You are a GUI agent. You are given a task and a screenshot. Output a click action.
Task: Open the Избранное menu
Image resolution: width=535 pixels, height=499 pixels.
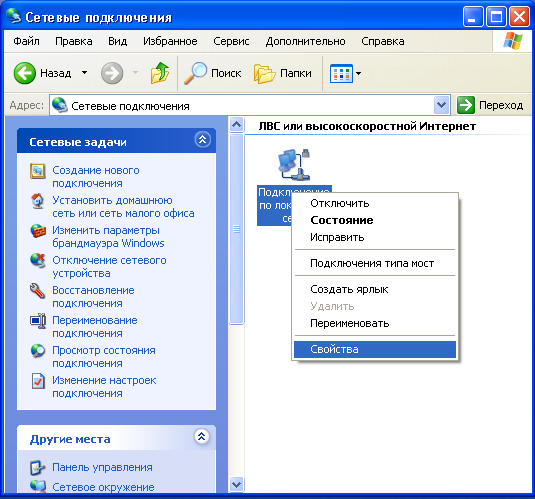[170, 41]
